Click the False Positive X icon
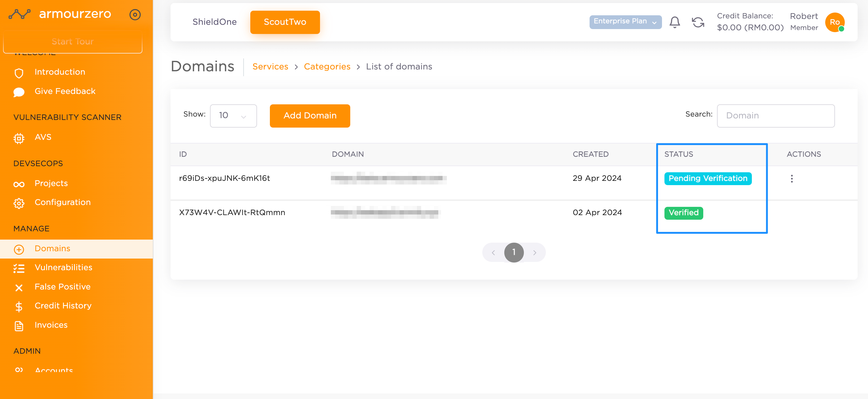Screen dimensions: 868x399 click(x=19, y=288)
